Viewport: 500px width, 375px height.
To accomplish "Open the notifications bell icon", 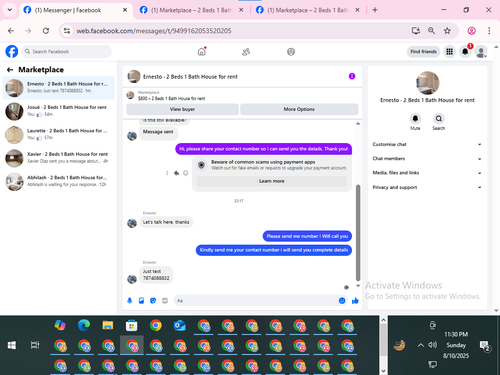I will (465, 52).
